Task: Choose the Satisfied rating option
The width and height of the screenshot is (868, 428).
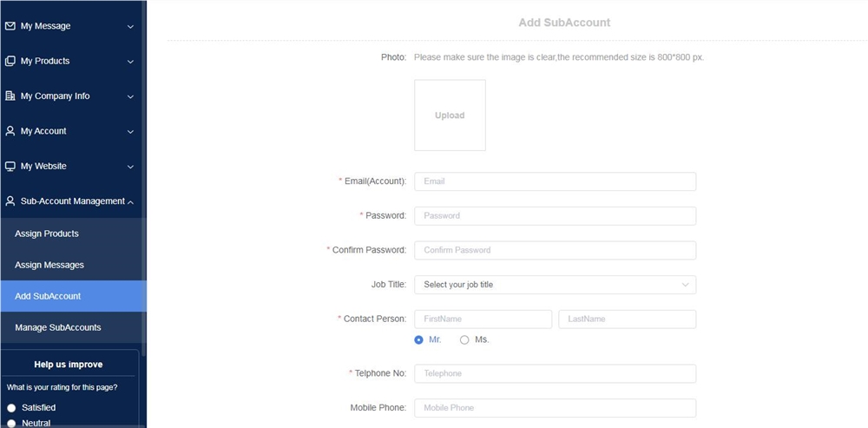Action: pos(11,408)
